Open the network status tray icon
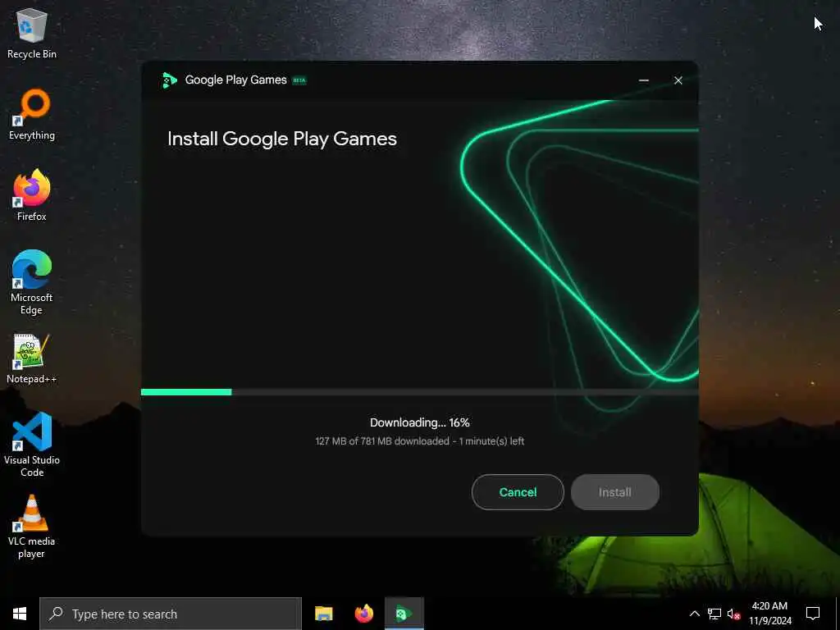 point(714,614)
